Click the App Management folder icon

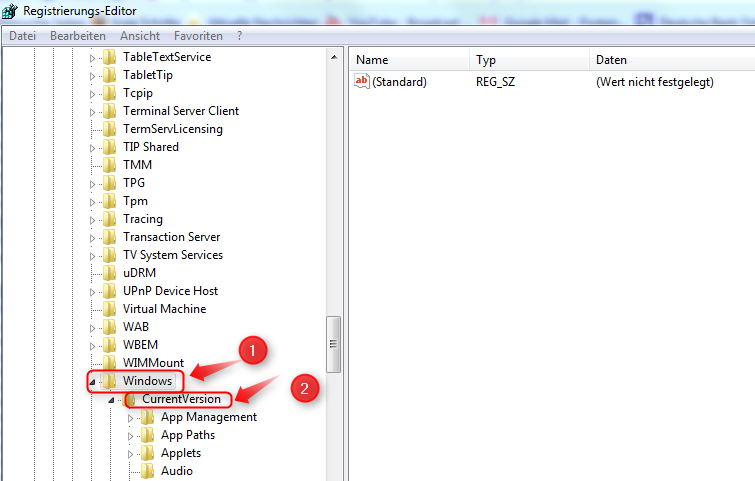pyautogui.click(x=147, y=417)
